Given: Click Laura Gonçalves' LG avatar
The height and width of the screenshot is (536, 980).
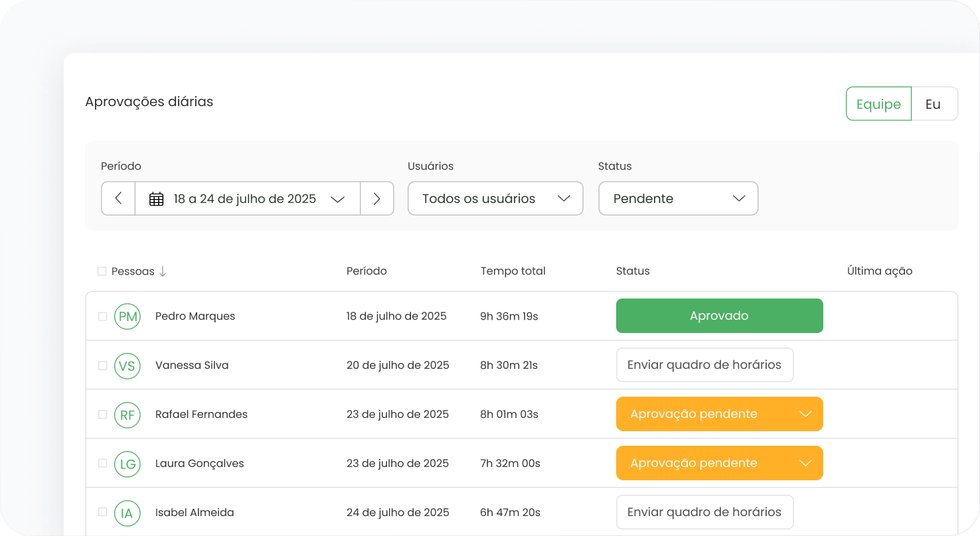Looking at the screenshot, I should pos(127,464).
